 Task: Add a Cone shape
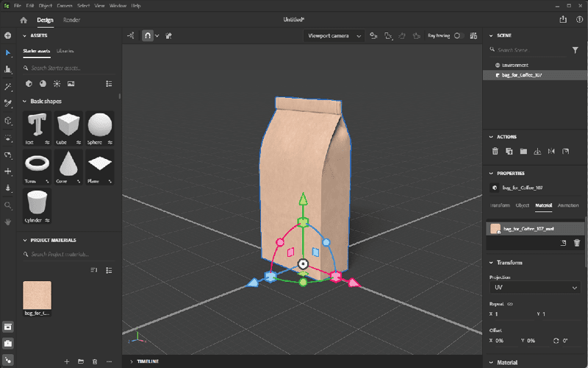tap(68, 167)
